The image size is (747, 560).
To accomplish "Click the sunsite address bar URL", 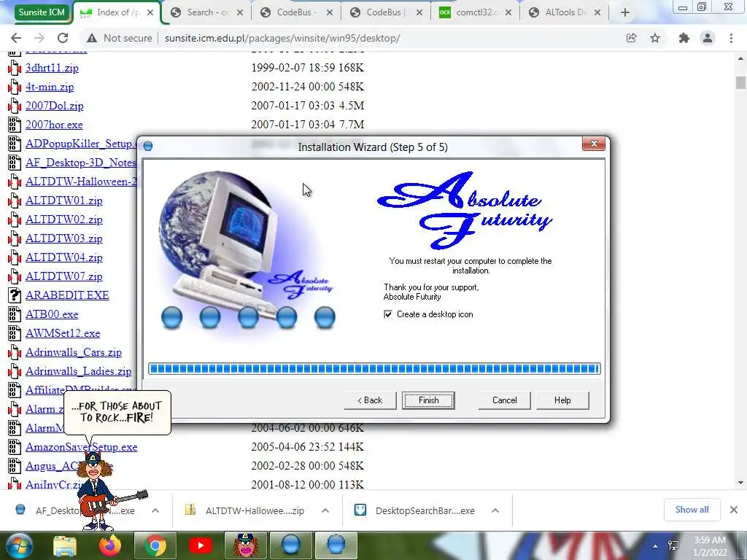I will pyautogui.click(x=282, y=38).
